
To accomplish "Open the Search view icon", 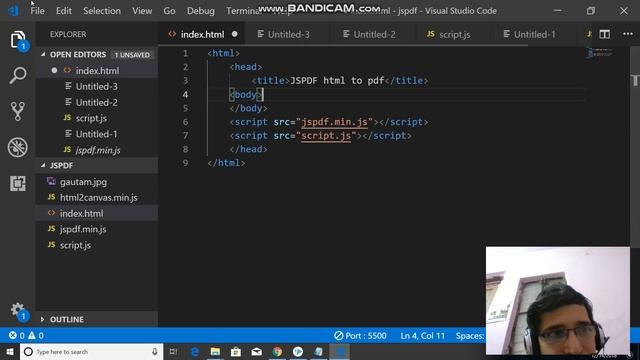I will tap(18, 76).
